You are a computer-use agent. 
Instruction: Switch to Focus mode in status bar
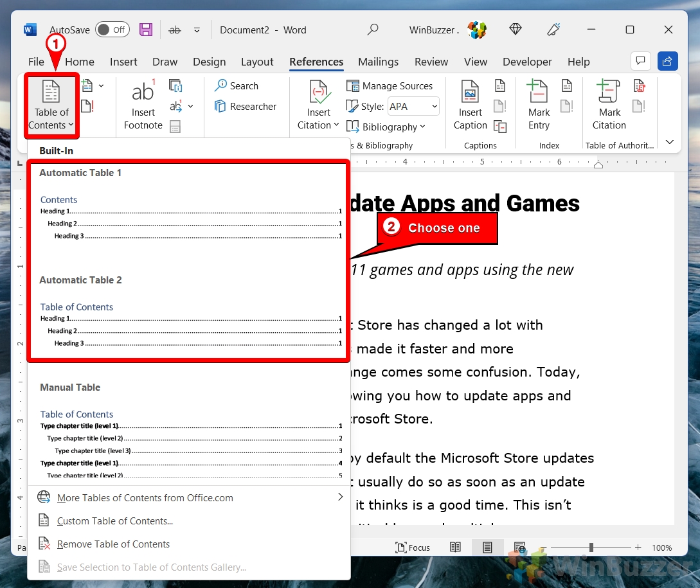coord(413,548)
